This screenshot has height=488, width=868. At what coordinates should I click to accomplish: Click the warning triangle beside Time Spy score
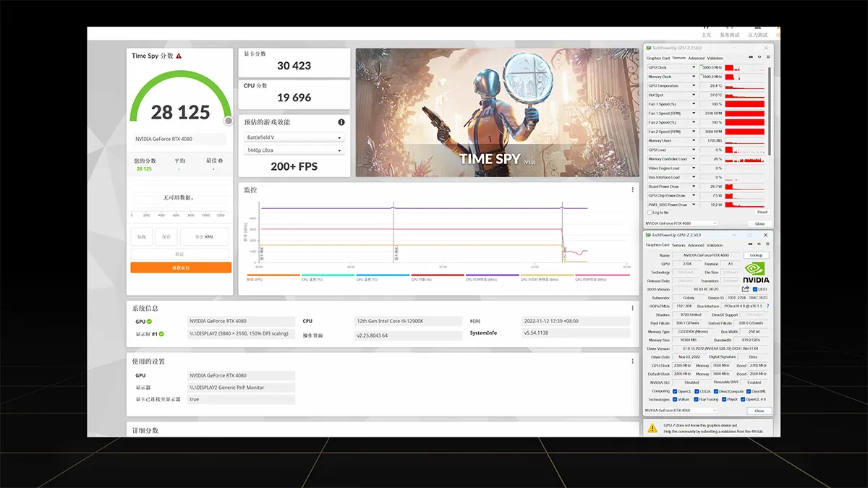click(179, 56)
